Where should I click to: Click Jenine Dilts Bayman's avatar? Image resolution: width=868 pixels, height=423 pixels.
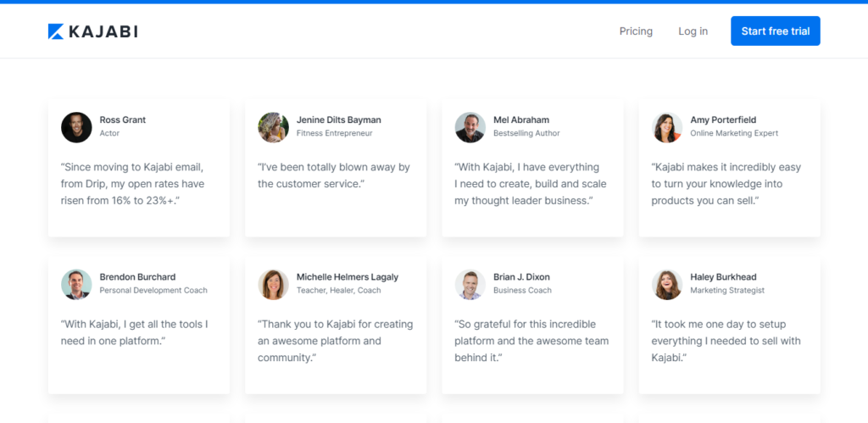273,127
